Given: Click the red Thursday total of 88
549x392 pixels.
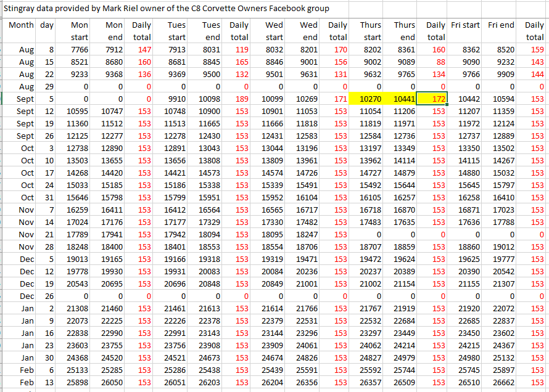Looking at the screenshot, I should coord(439,62).
